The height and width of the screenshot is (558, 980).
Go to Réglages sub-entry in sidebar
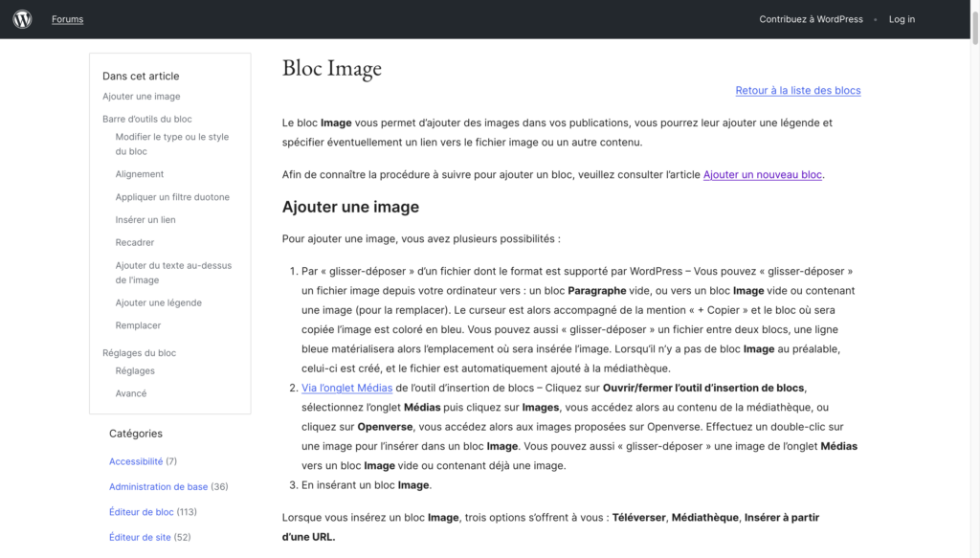coord(135,370)
